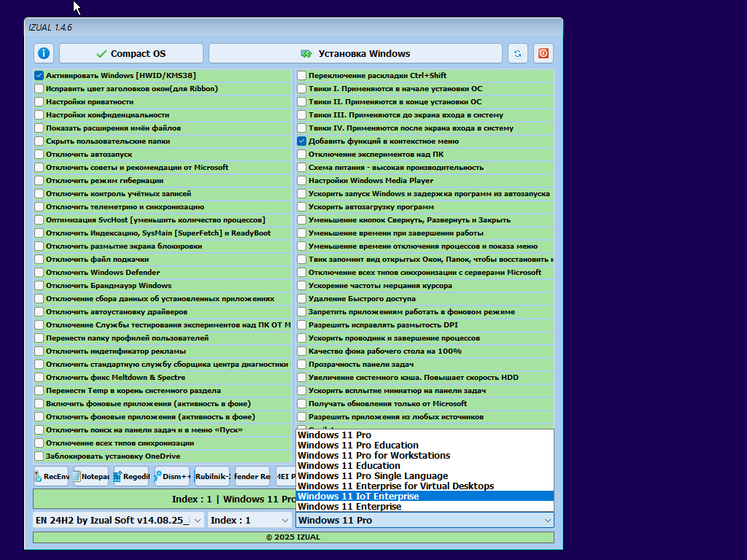Launch RecEnv tool
The height and width of the screenshot is (560, 747).
(x=51, y=476)
